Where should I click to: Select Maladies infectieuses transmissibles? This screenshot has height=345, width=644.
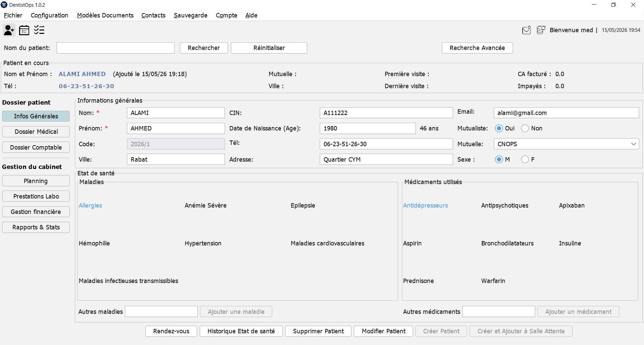click(128, 281)
